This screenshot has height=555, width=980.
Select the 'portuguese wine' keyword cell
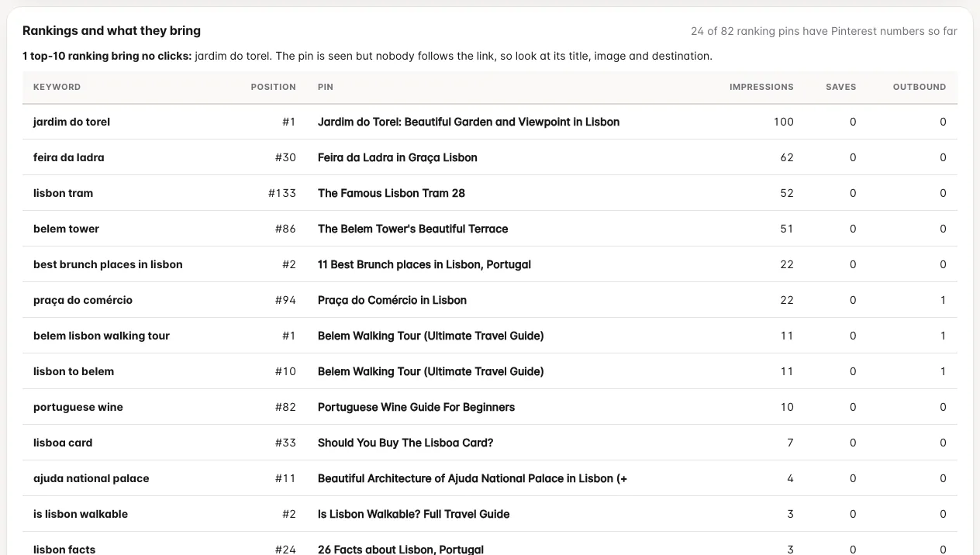[x=78, y=407]
